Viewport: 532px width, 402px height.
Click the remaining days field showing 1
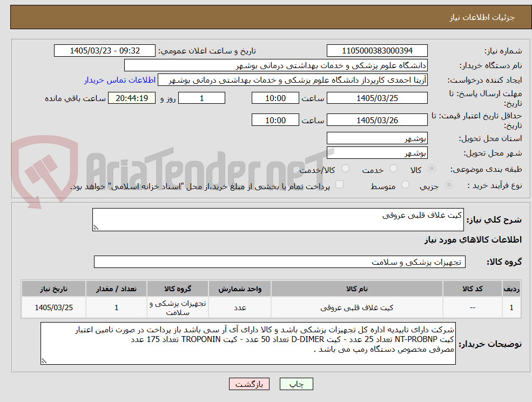point(201,98)
